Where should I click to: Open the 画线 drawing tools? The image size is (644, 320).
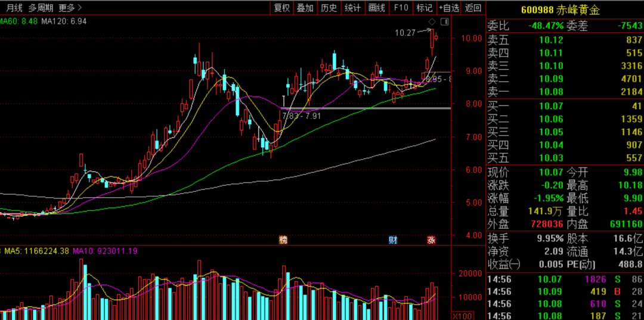(x=377, y=8)
